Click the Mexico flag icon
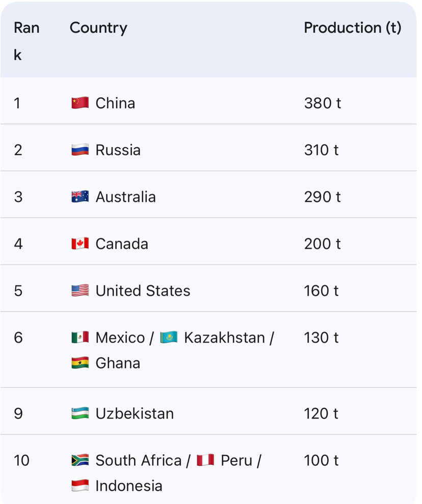This screenshot has height=504, width=422. click(80, 338)
